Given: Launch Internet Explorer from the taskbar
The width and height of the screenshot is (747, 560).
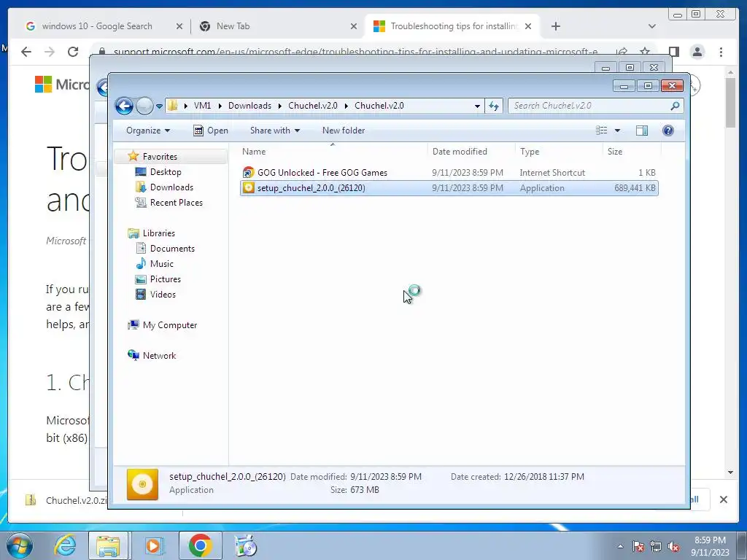Looking at the screenshot, I should click(x=64, y=545).
